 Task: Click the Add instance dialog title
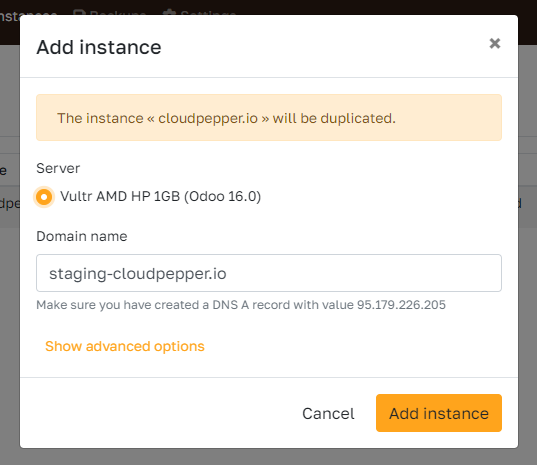(99, 47)
